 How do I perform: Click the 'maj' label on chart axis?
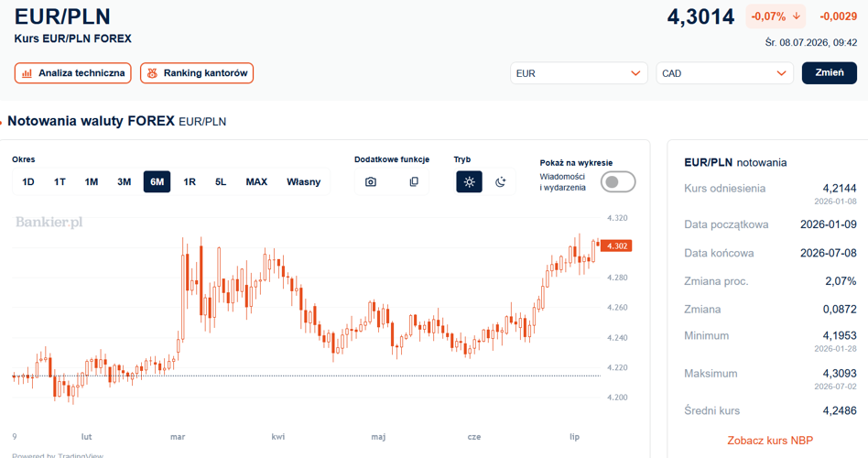378,437
